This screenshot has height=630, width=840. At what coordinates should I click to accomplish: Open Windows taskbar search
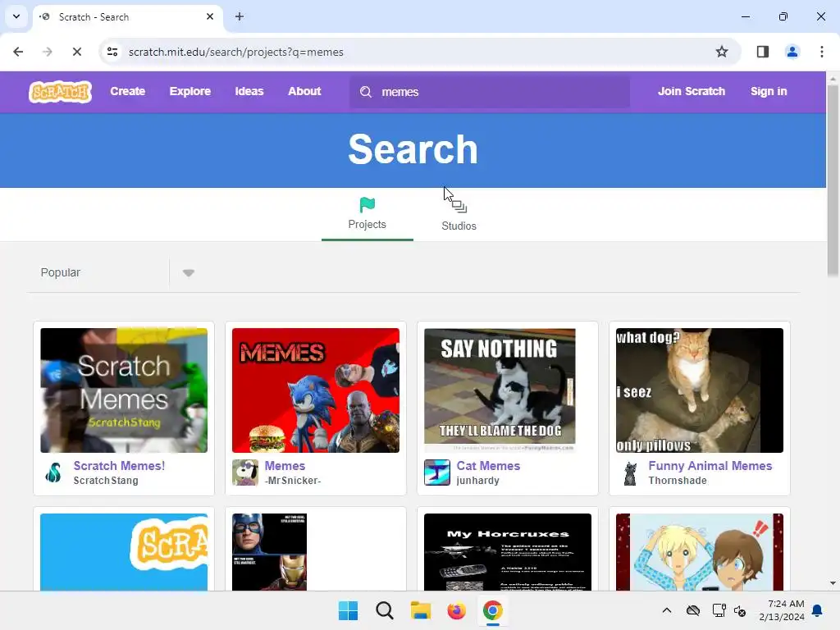click(385, 610)
